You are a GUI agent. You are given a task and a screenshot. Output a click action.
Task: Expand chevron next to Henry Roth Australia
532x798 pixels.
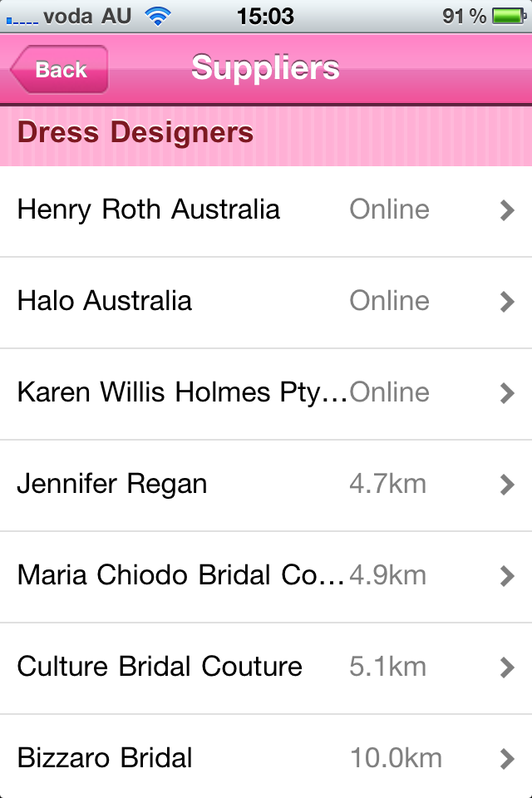(x=507, y=211)
